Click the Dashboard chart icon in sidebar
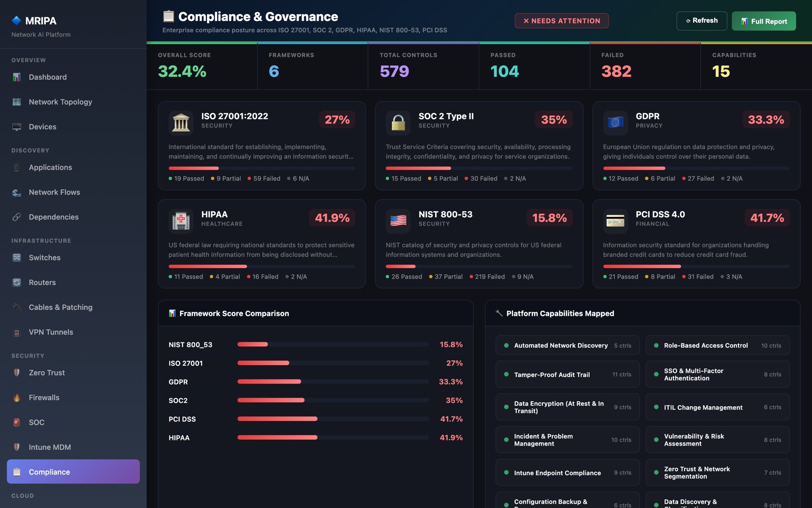812x508 pixels. 17,77
